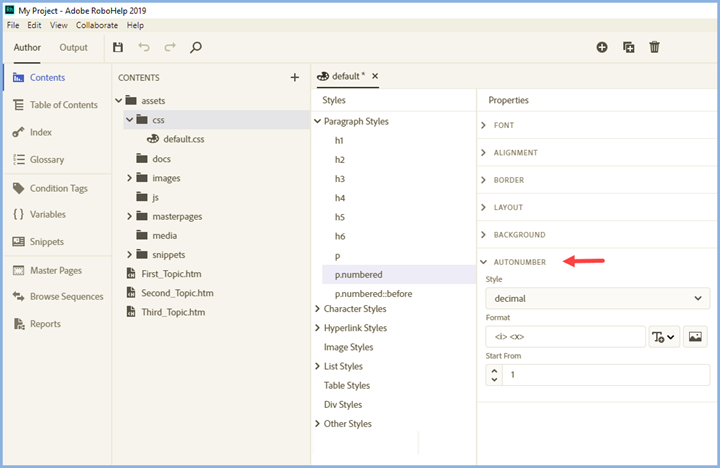Click the Redo arrow icon

point(170,47)
